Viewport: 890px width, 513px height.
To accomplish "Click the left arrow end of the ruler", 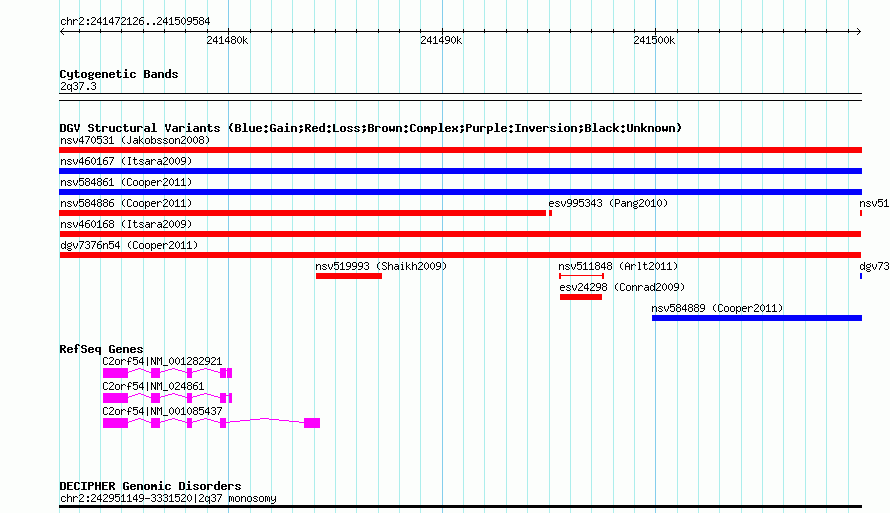I will 62,32.
